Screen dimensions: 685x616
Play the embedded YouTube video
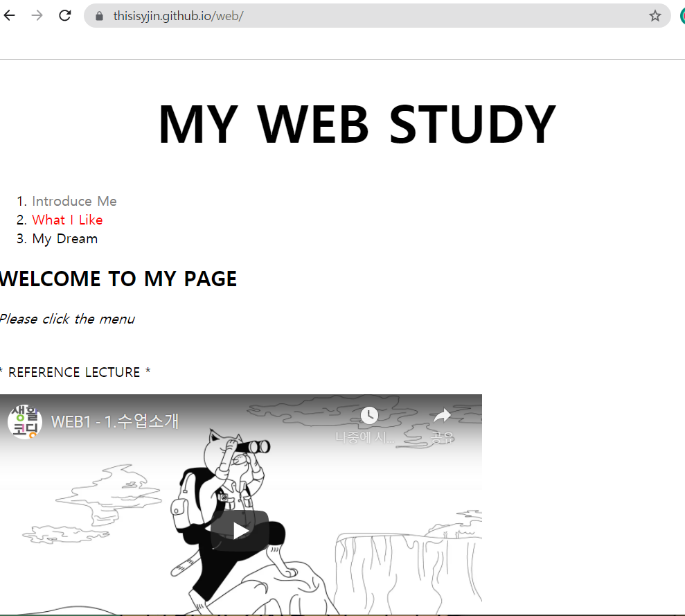tap(240, 531)
